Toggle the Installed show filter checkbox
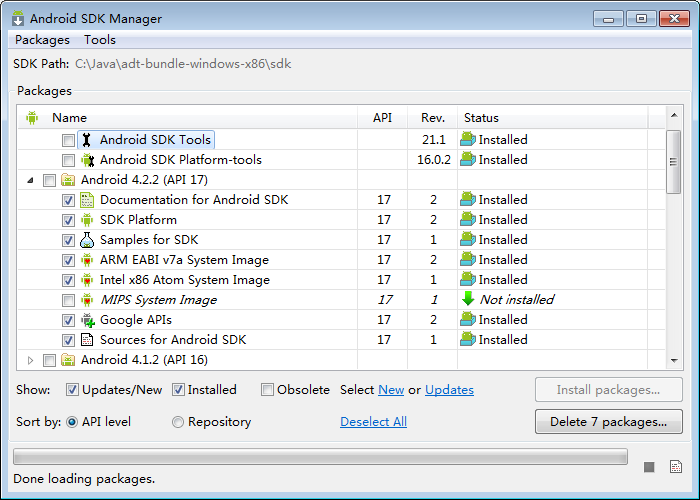The width and height of the screenshot is (700, 500). coord(178,390)
